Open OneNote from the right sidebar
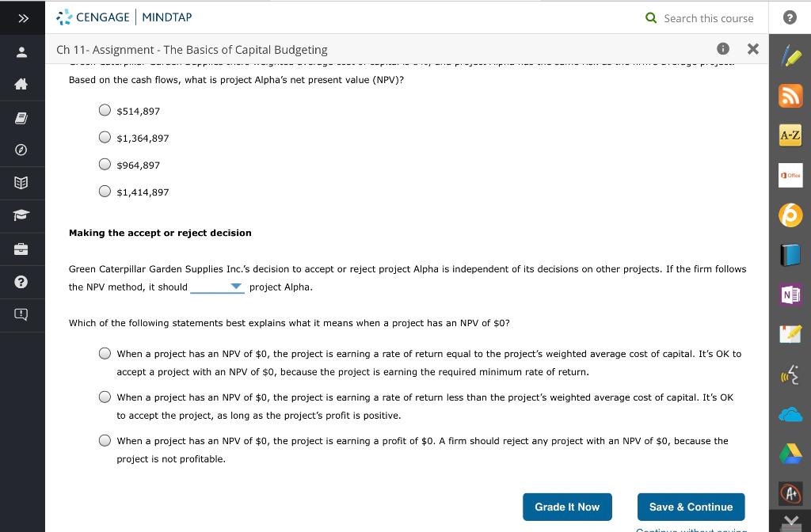 click(x=790, y=294)
